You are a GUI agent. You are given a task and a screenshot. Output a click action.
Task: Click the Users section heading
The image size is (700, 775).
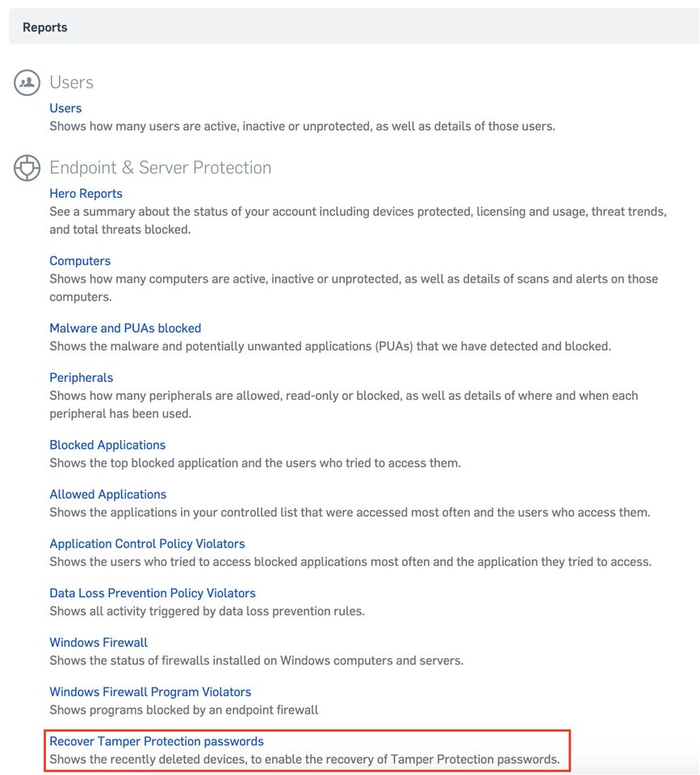click(71, 82)
